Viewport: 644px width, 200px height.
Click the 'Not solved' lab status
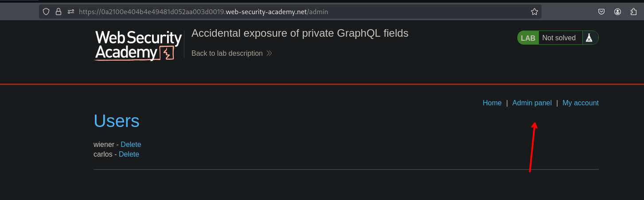(558, 38)
